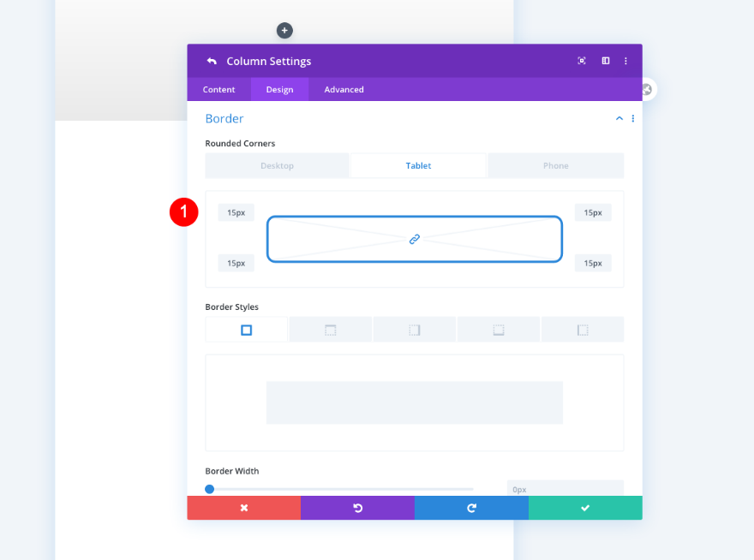Screen dimensions: 754x560
Task: Toggle the sidebar snap layout icon
Action: 606,61
